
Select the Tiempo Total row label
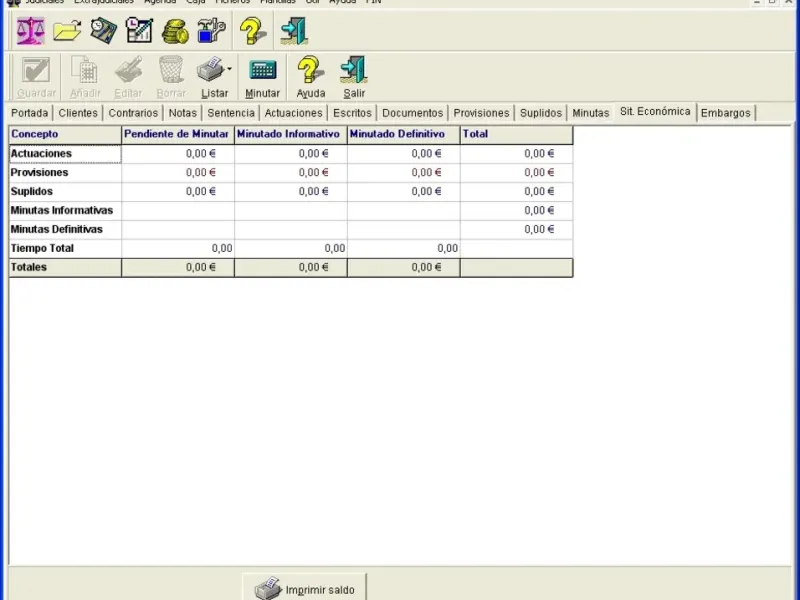coord(65,248)
